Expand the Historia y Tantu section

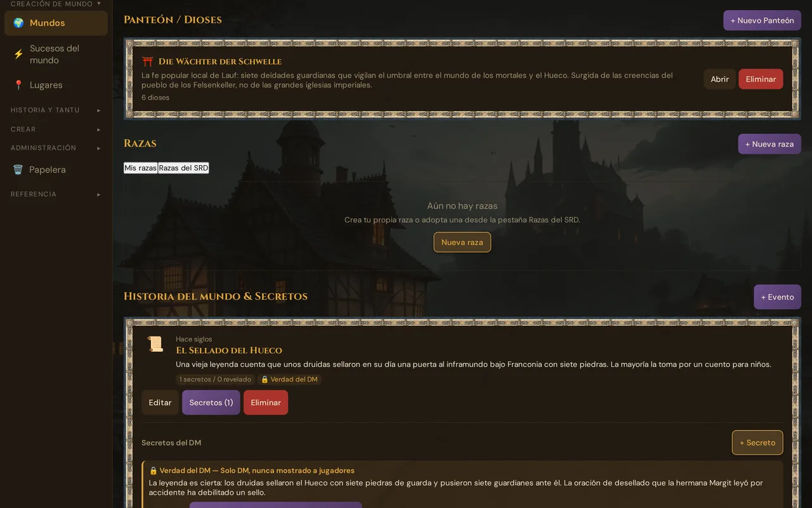click(x=56, y=110)
